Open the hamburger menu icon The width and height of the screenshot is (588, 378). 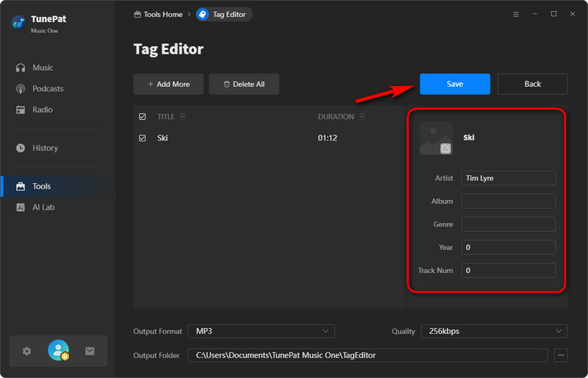[516, 14]
